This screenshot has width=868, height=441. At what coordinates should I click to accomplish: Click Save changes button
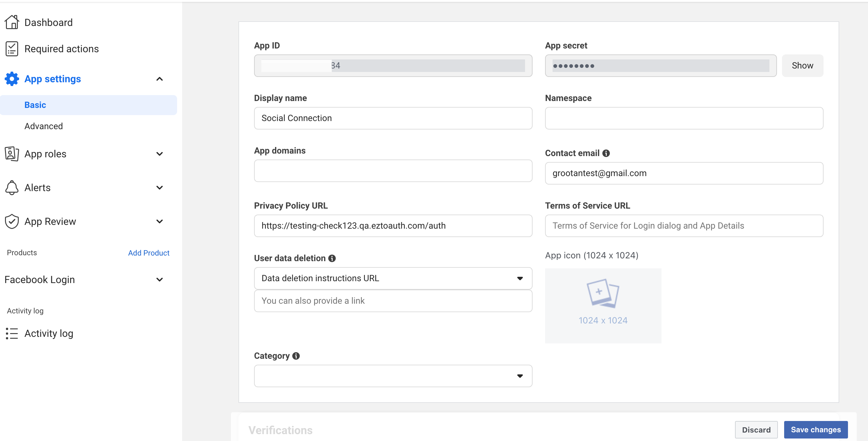(816, 430)
